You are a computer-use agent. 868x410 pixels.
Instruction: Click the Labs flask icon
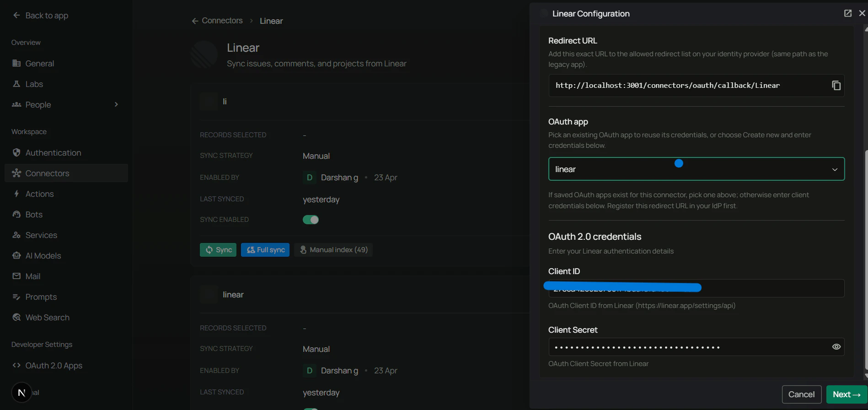pos(16,84)
